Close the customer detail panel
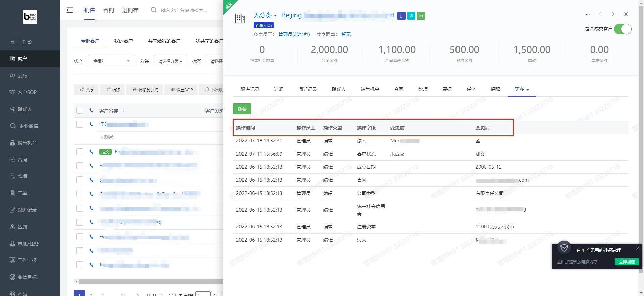Viewport: 644px width, 296px height. click(x=626, y=14)
